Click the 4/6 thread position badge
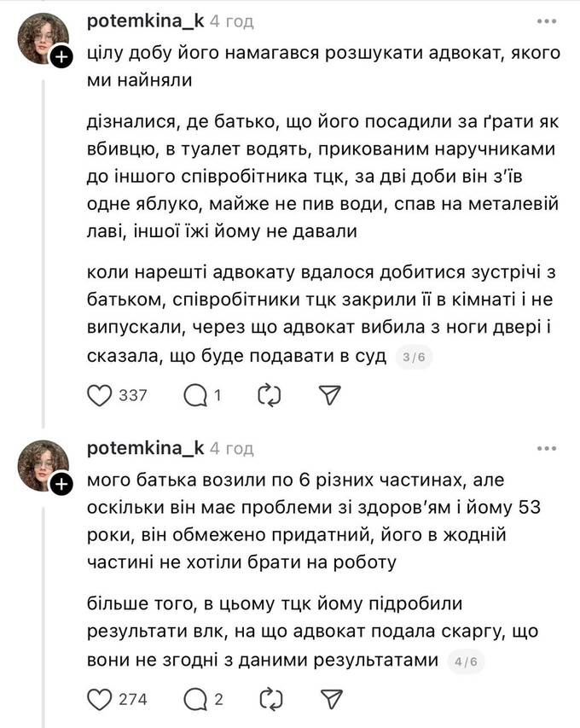 pos(467,661)
